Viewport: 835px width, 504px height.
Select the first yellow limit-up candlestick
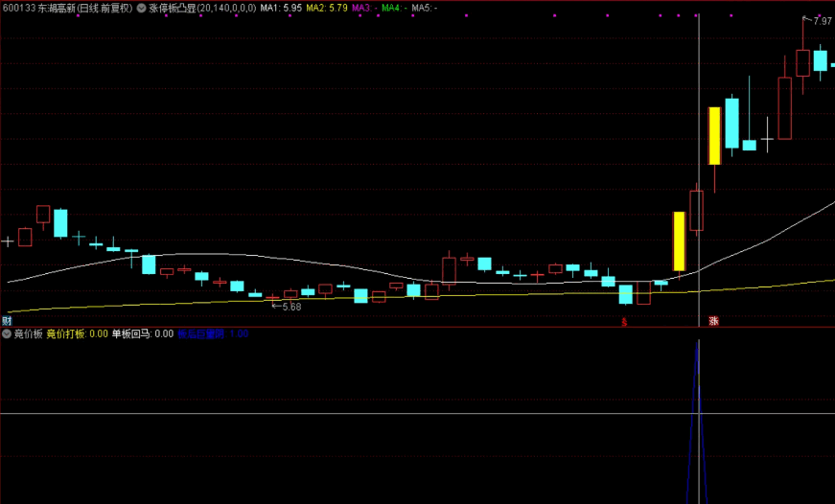pyautogui.click(x=679, y=241)
